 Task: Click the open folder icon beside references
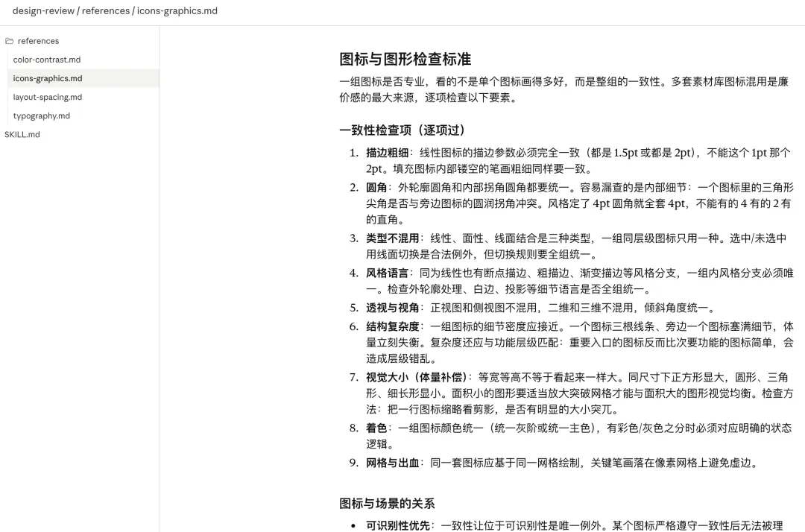click(x=9, y=41)
